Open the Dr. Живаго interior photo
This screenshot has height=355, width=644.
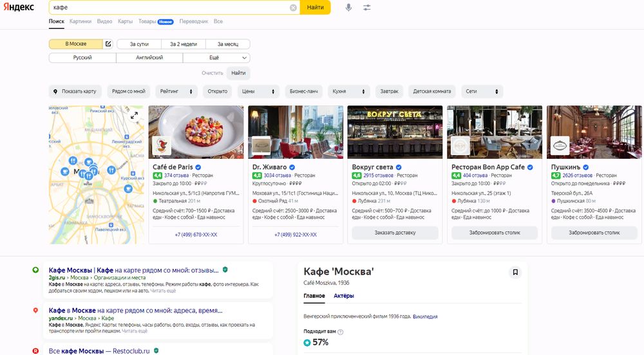(x=296, y=132)
